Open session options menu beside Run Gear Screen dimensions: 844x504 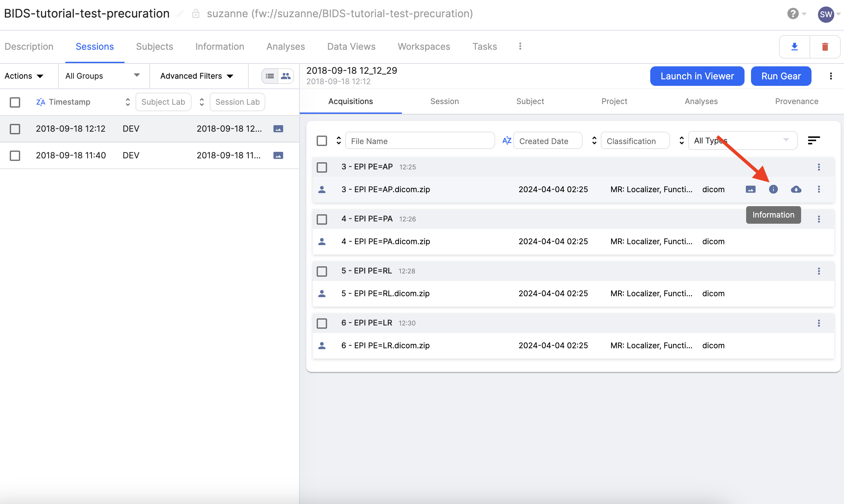pyautogui.click(x=831, y=76)
